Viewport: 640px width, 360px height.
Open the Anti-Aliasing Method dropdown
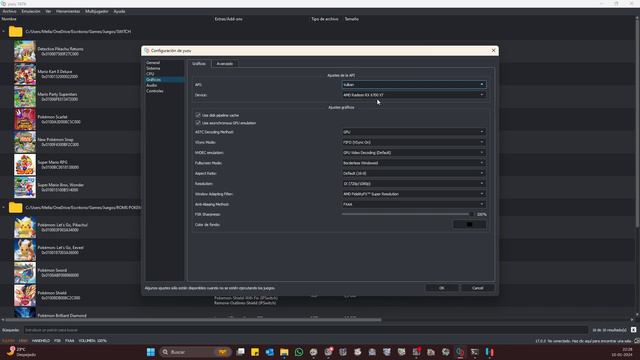414,204
